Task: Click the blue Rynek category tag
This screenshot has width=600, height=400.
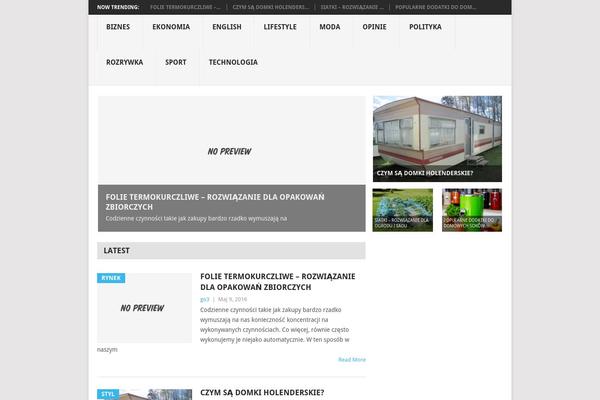Action: point(111,277)
